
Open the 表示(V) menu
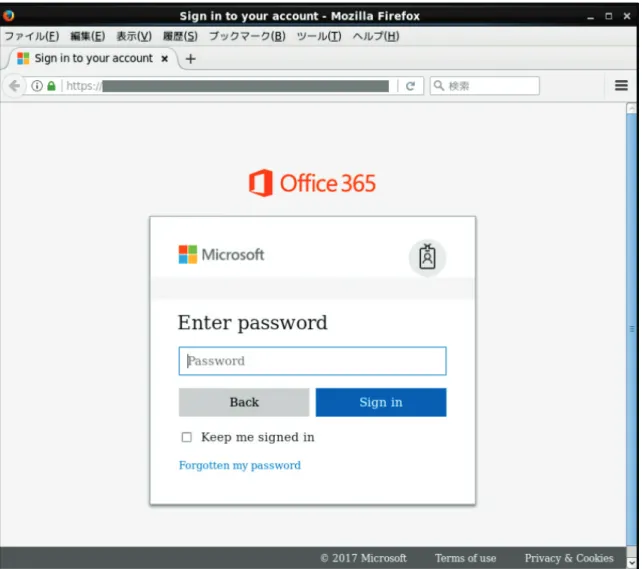pos(134,36)
